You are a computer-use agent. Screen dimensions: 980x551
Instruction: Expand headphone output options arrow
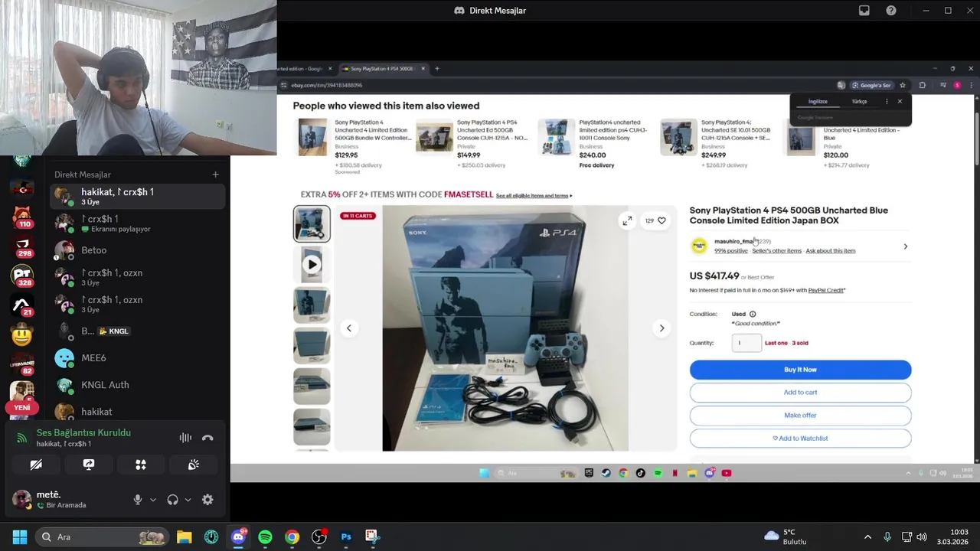[188, 500]
